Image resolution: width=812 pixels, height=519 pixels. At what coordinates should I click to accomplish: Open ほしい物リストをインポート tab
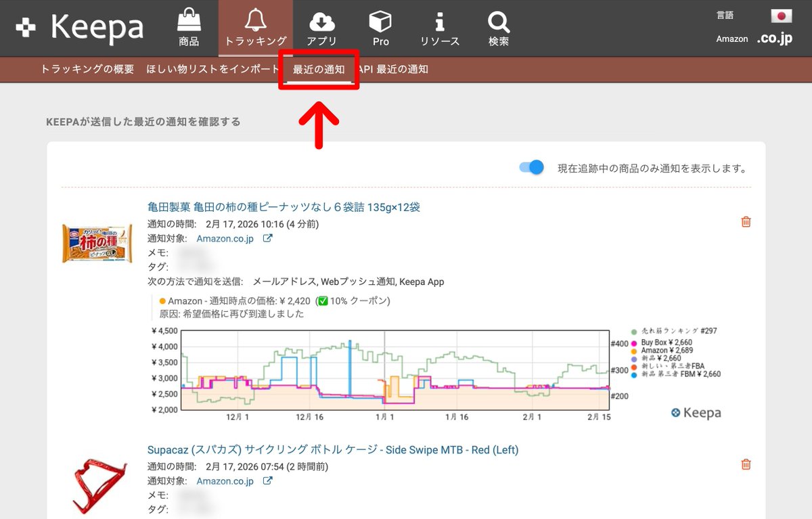(212, 69)
